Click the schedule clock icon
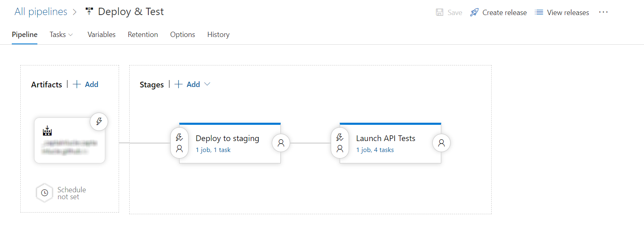644x226 pixels. click(x=45, y=193)
